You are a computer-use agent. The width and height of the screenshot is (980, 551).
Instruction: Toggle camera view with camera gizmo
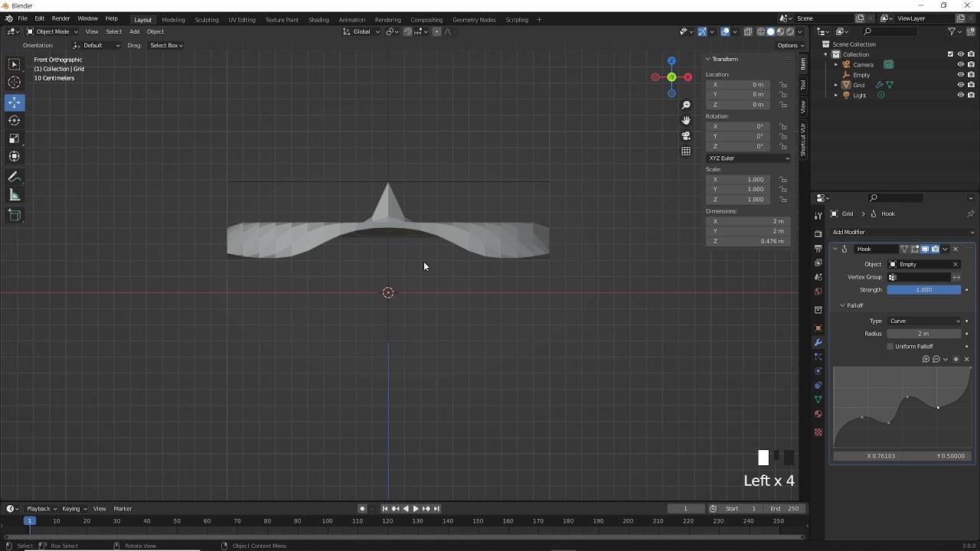pos(686,135)
